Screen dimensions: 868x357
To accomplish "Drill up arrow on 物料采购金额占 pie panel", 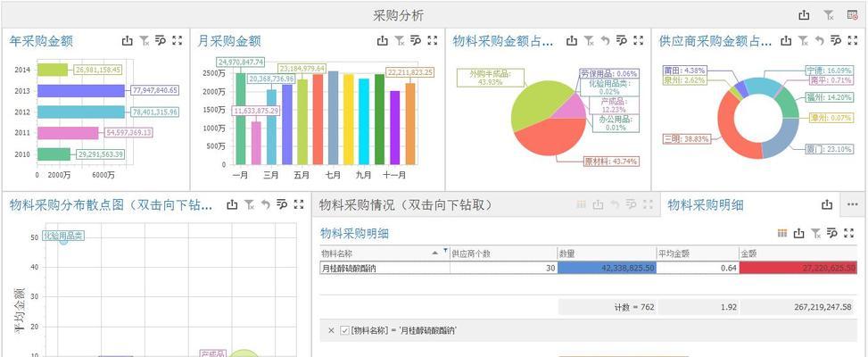I will (605, 40).
